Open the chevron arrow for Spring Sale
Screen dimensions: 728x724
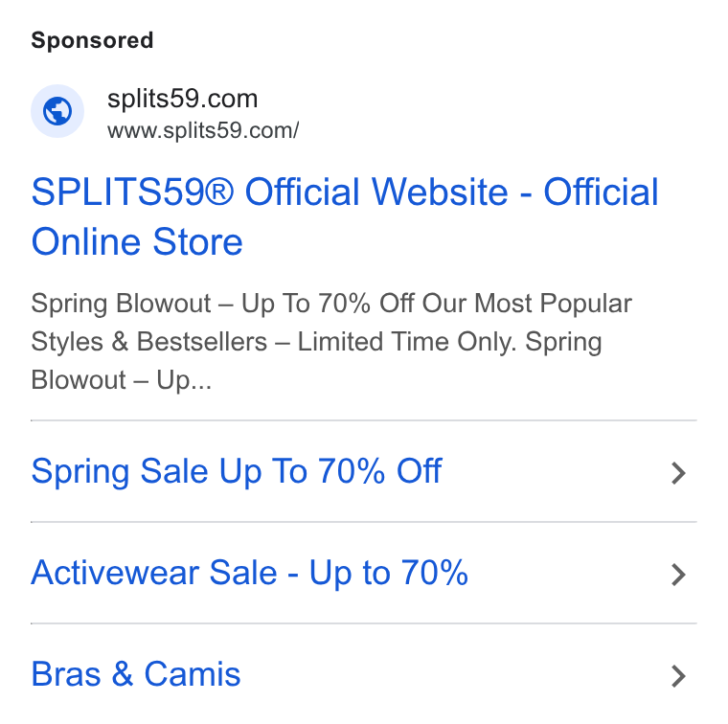point(678,473)
